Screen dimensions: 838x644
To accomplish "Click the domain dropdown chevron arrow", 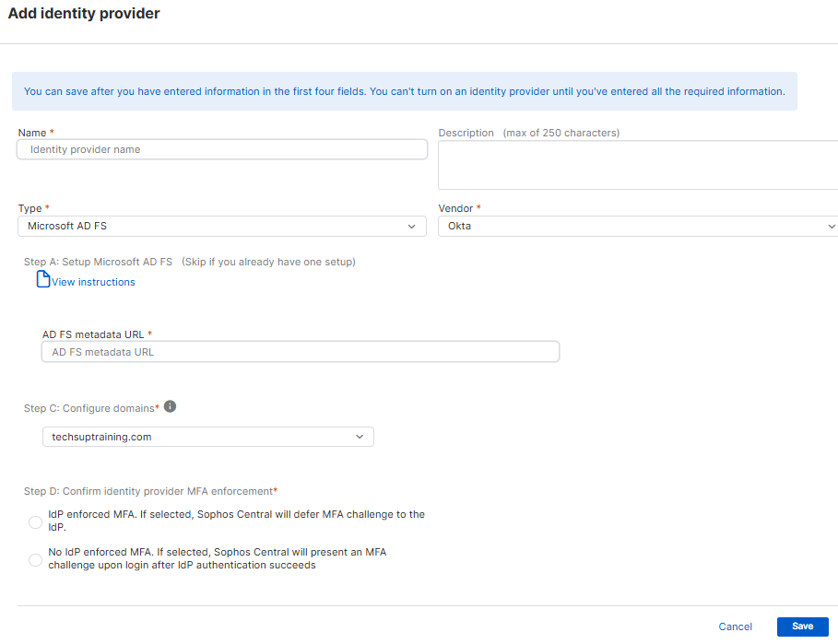I will pos(360,437).
